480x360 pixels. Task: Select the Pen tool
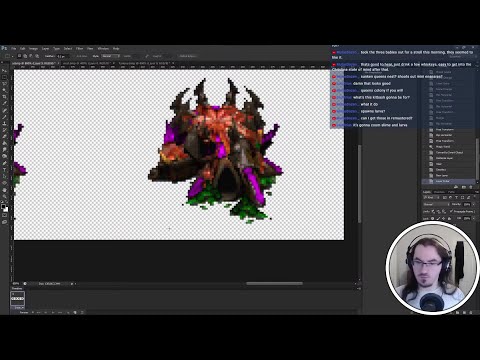pos(5,163)
